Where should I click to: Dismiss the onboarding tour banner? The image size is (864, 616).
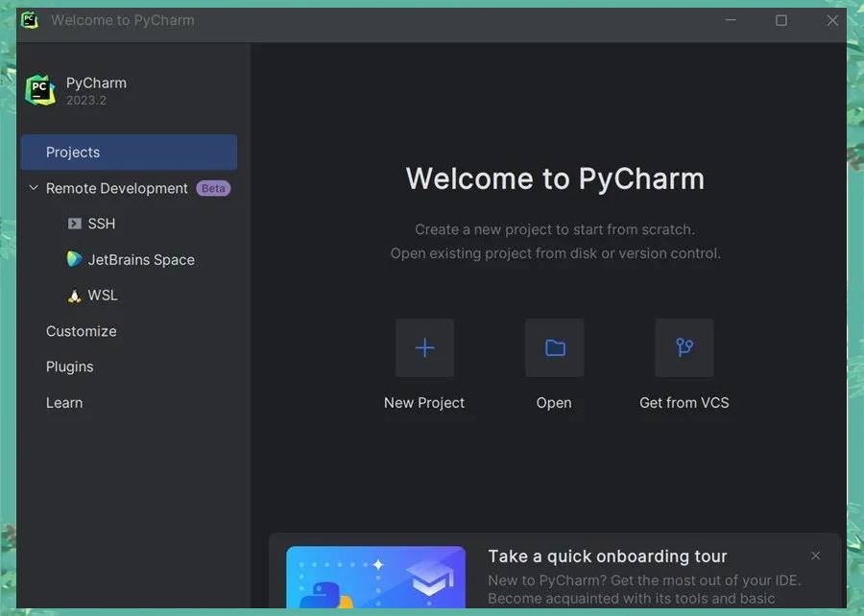815,555
